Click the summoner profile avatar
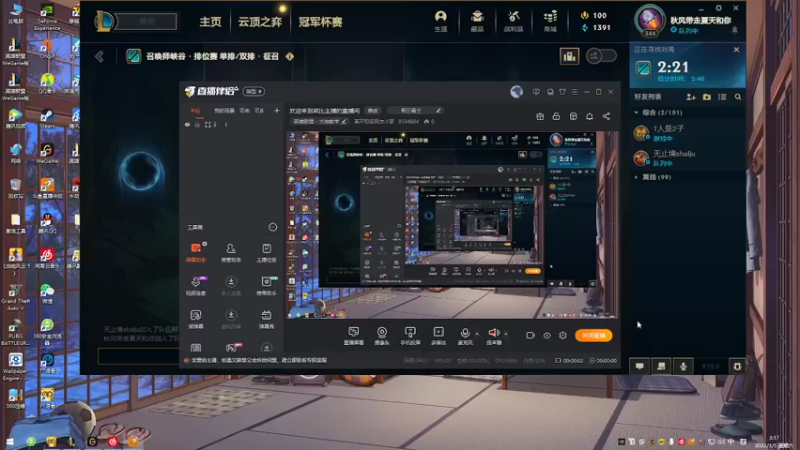This screenshot has height=450, width=800. (x=649, y=20)
